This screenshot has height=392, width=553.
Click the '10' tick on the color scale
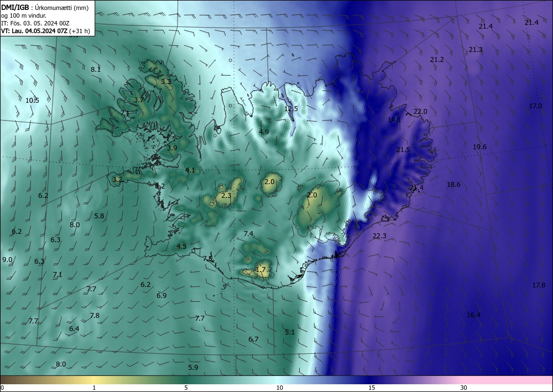tap(279, 388)
